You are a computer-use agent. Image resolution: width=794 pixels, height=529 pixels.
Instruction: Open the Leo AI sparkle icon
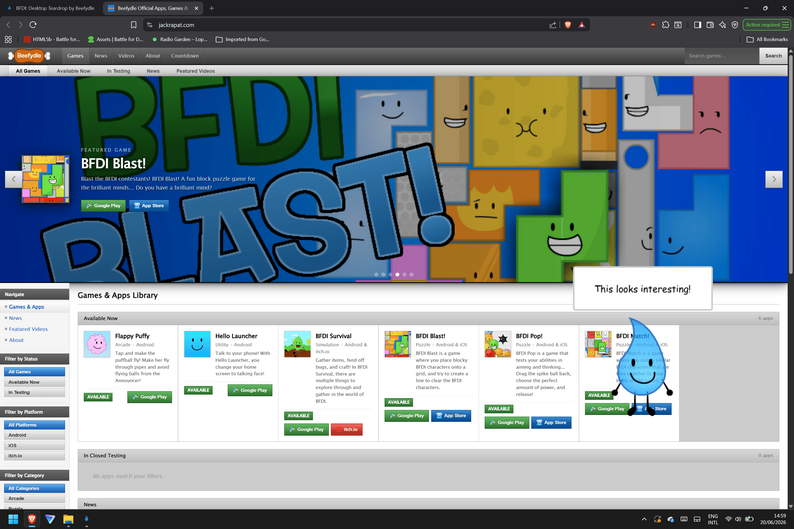(x=722, y=25)
